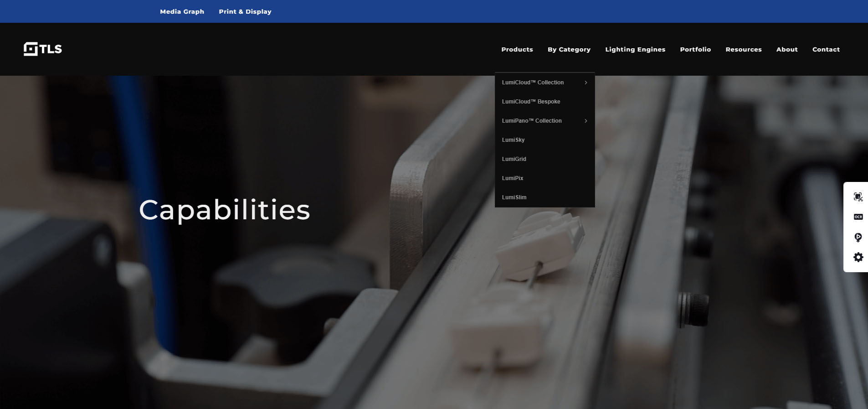Visit the Media Graph link
This screenshot has height=409, width=868.
click(x=182, y=11)
